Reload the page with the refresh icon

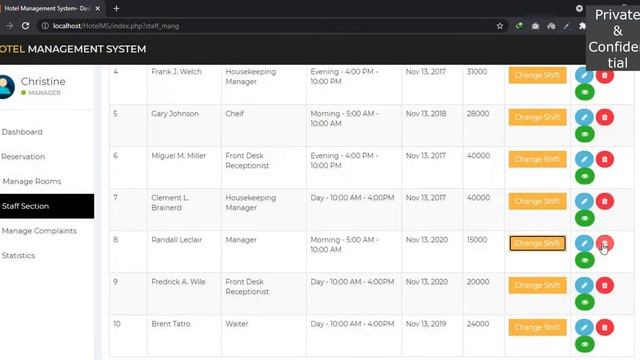click(25, 26)
